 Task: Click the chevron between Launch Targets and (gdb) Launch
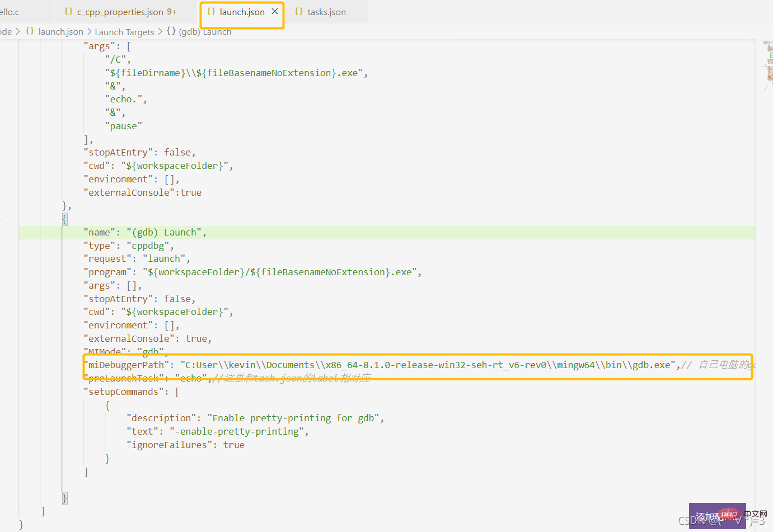(160, 31)
